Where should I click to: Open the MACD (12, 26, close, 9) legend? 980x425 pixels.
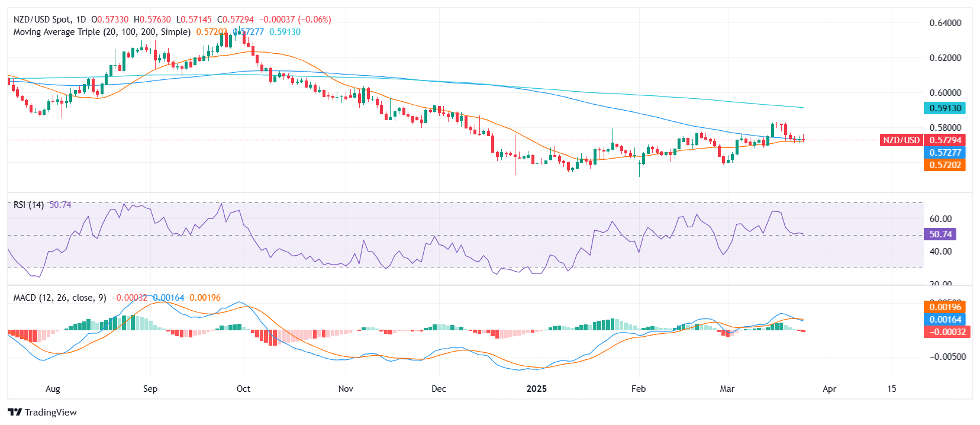tap(60, 298)
